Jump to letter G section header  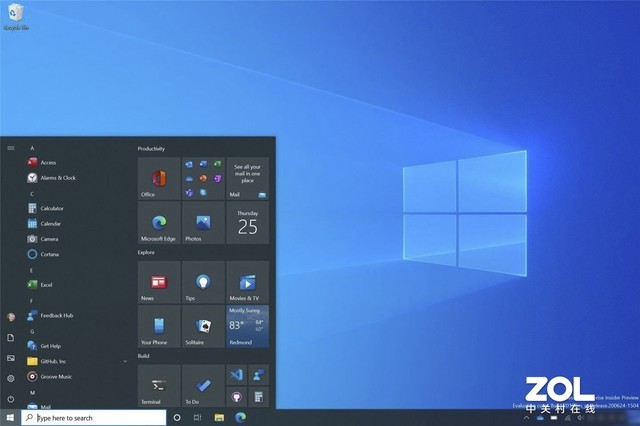pos(32,331)
